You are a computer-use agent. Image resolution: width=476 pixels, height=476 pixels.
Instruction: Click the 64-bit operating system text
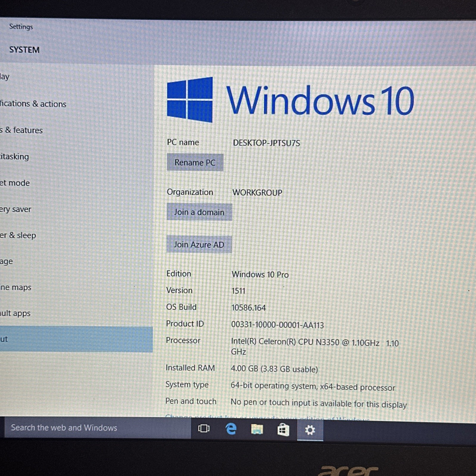click(313, 386)
